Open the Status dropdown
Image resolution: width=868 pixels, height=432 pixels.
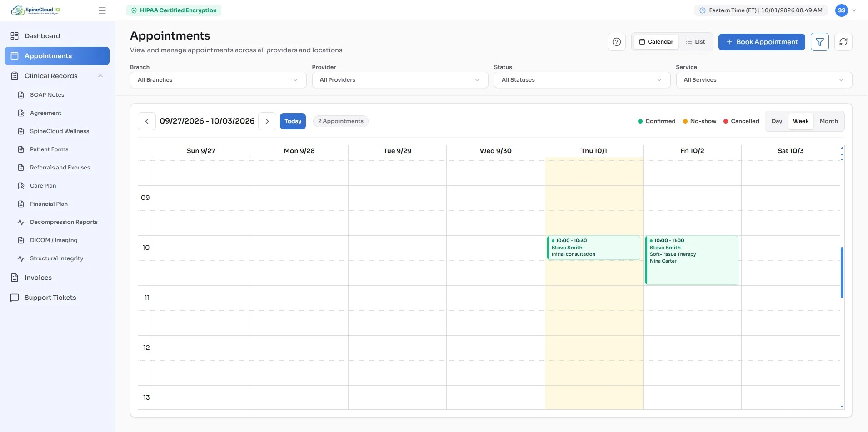(582, 80)
